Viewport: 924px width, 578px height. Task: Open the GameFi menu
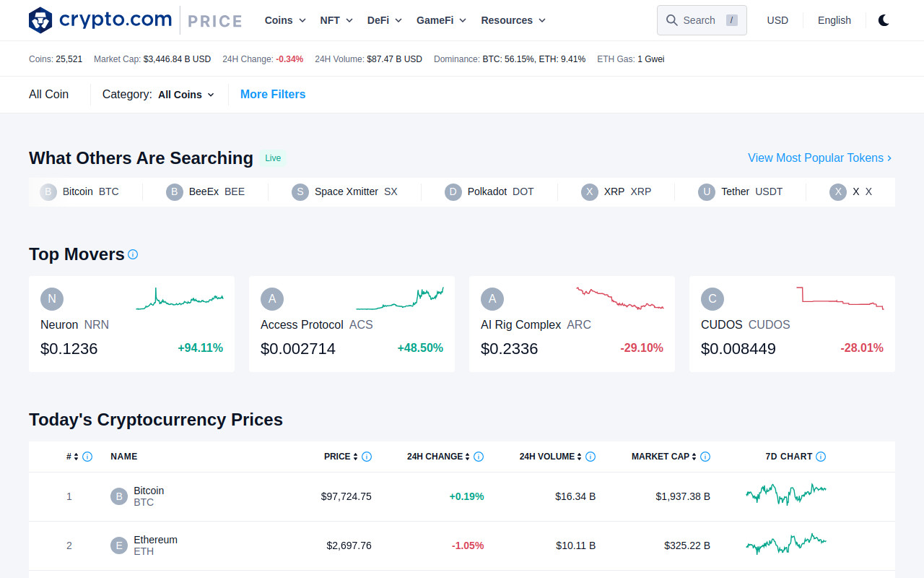click(442, 20)
